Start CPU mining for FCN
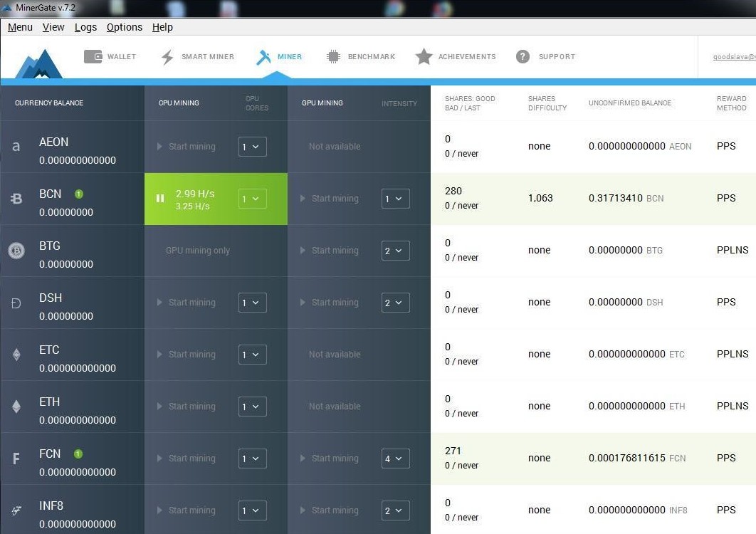 click(187, 459)
